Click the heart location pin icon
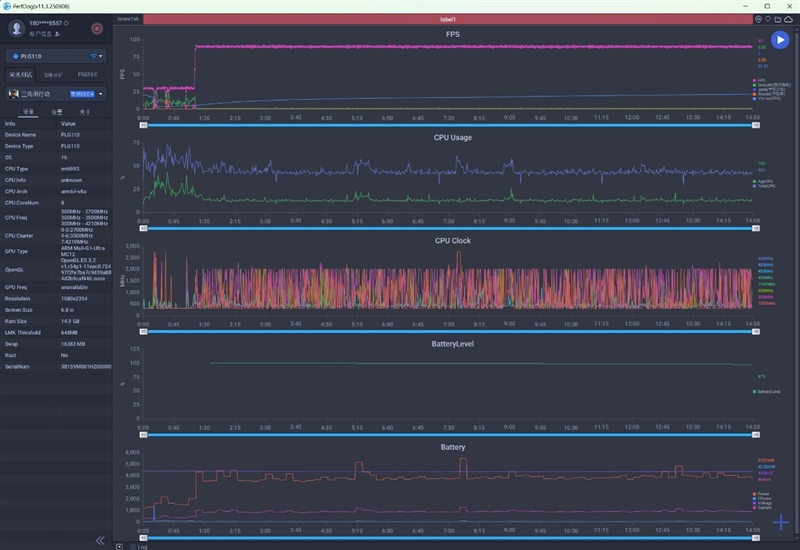Screen dimensions: 800x550 758,19
